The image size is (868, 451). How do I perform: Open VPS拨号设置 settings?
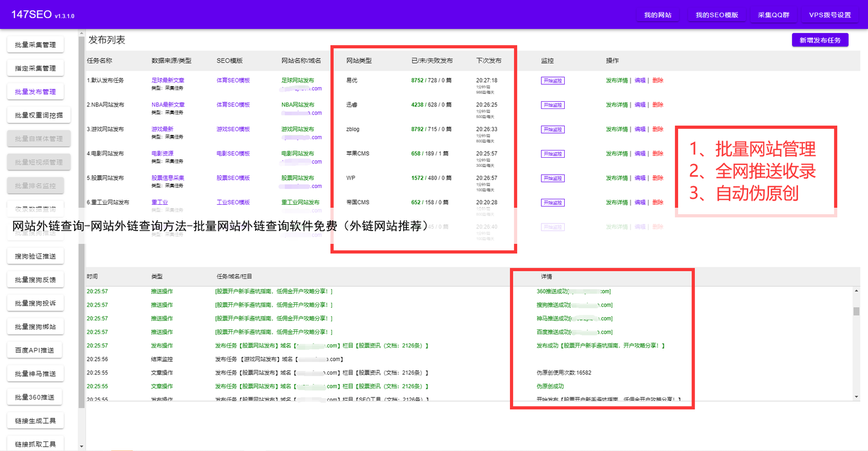(829, 15)
